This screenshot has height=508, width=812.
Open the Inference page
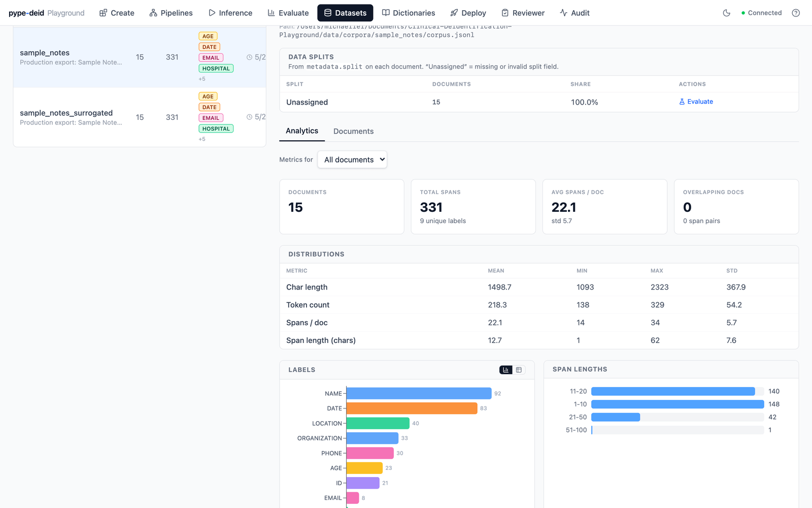click(x=230, y=13)
